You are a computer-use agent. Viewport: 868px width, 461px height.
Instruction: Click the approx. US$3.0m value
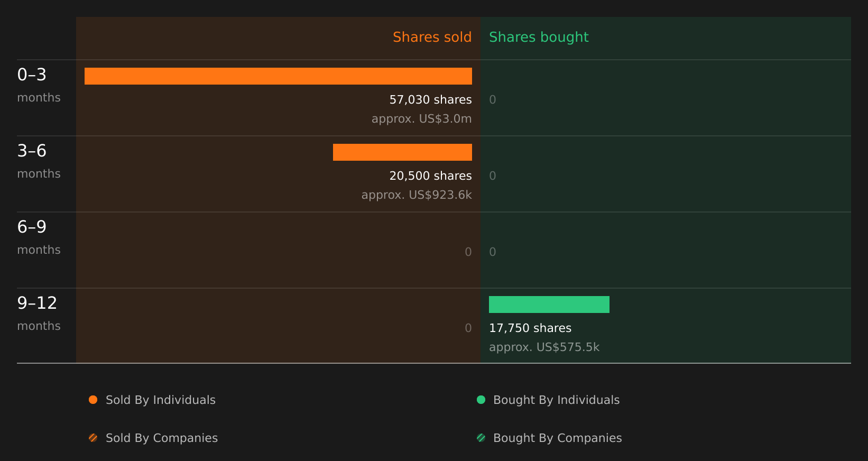click(x=421, y=119)
